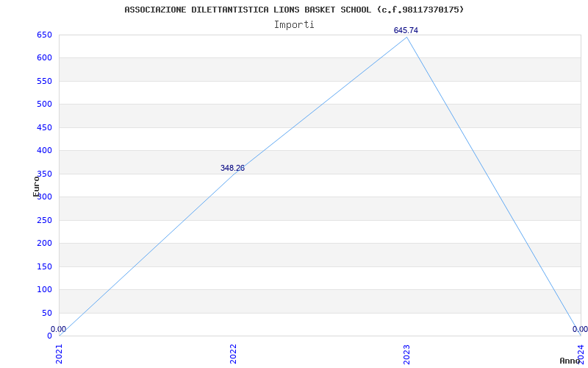
Task: Click the 500 y-axis tick
Action: 44,104
